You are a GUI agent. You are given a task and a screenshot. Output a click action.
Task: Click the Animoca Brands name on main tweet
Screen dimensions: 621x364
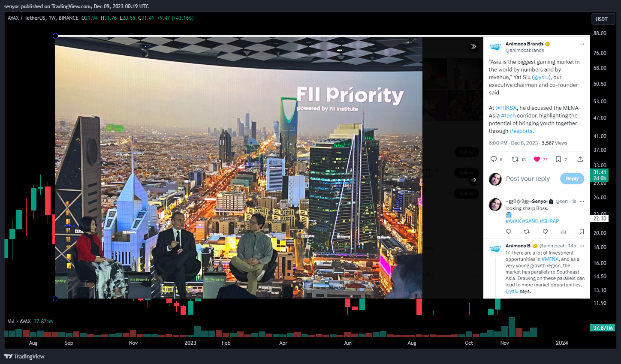(524, 44)
